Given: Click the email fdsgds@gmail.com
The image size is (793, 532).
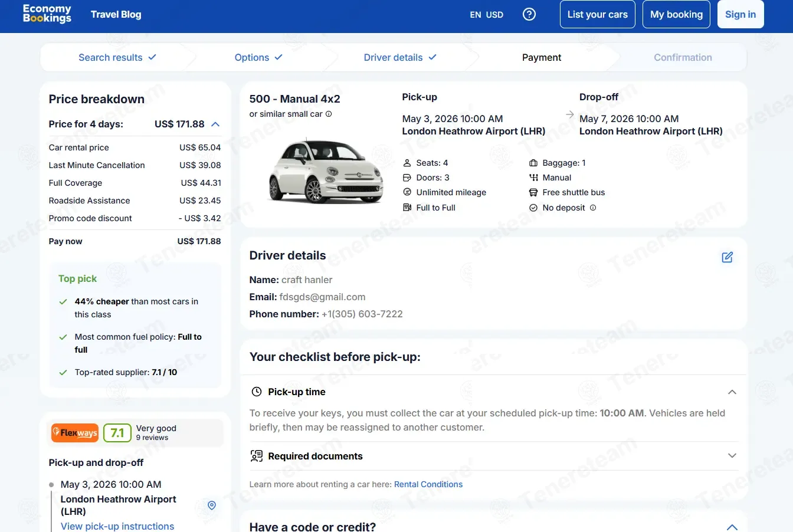Looking at the screenshot, I should [322, 297].
